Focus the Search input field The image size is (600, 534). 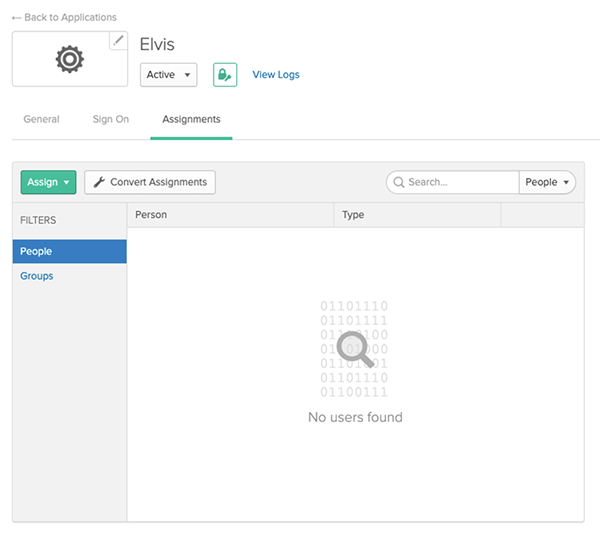tap(453, 182)
